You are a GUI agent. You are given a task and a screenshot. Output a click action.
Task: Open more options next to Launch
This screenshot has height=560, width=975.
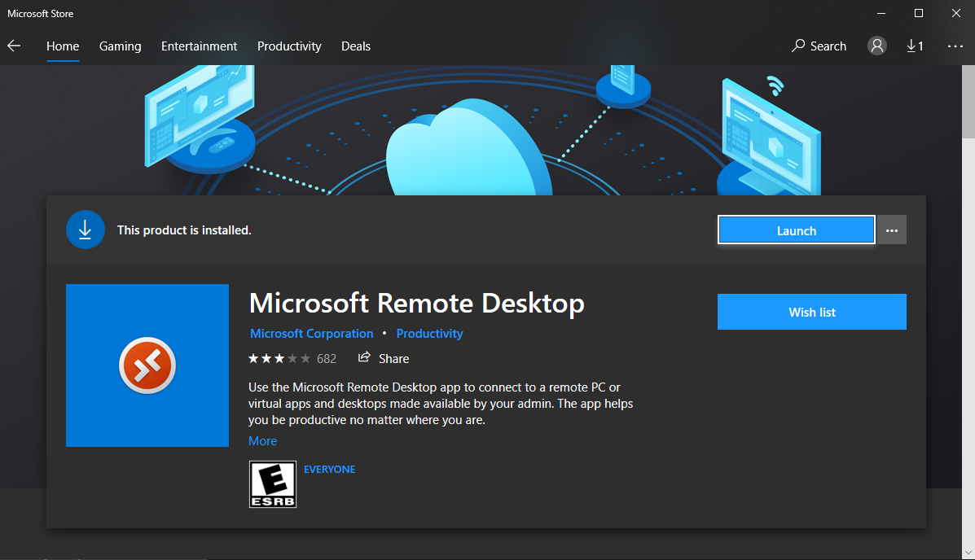pyautogui.click(x=892, y=230)
